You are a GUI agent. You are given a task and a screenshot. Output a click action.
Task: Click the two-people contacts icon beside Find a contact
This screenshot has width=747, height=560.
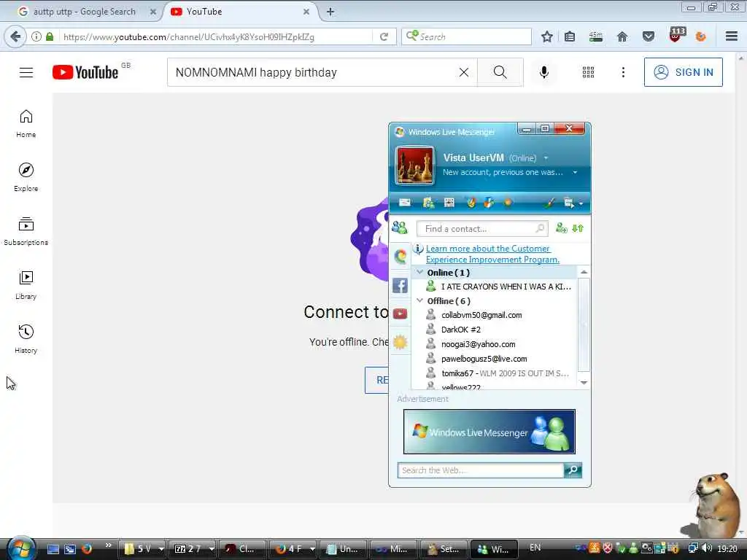400,228
